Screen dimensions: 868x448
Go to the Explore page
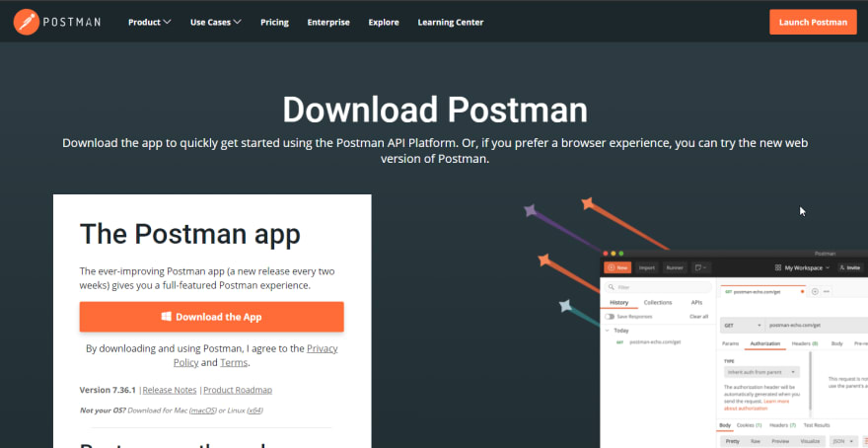(384, 22)
